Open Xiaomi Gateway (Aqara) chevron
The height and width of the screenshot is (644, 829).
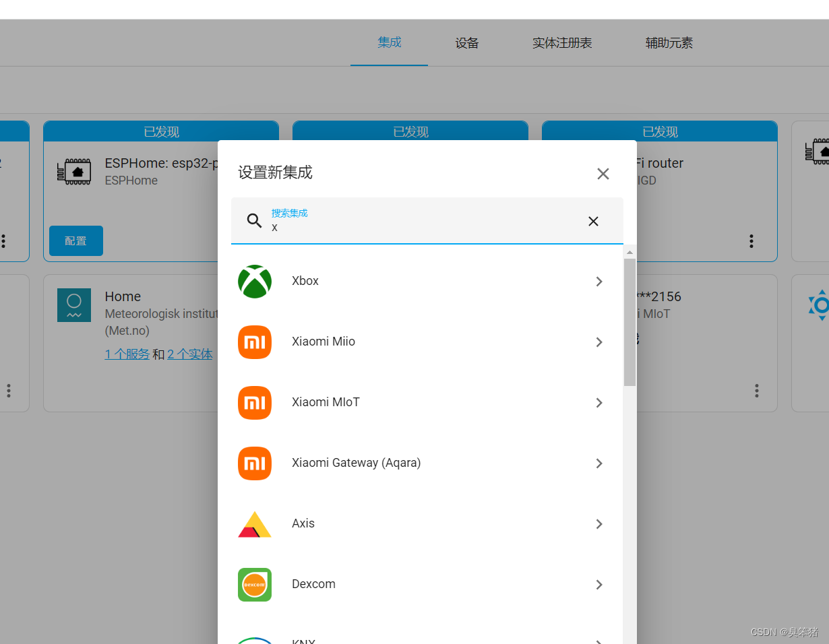(599, 463)
